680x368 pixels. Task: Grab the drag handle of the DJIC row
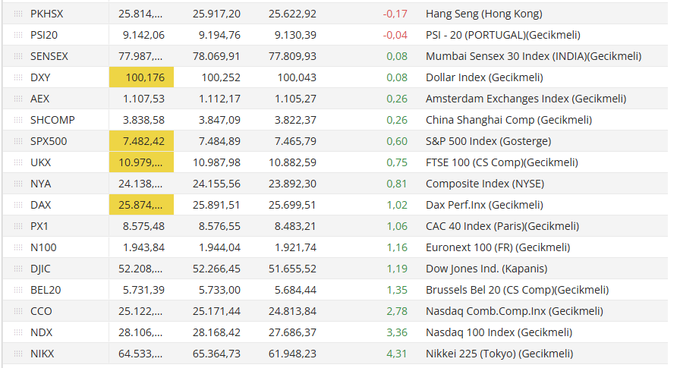pyautogui.click(x=18, y=269)
